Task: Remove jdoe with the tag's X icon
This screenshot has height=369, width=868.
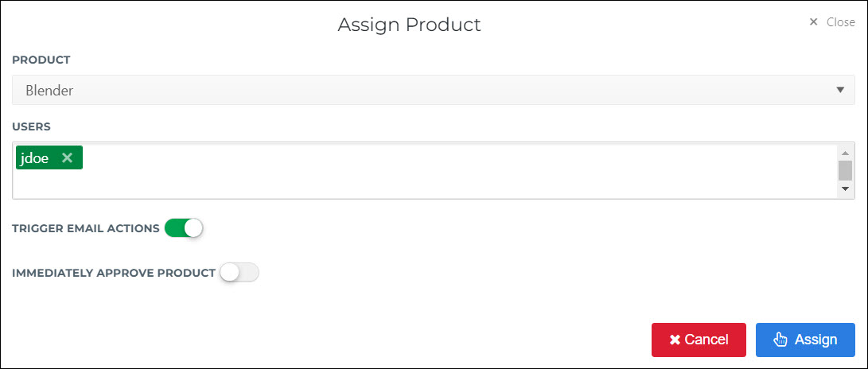Action: point(67,158)
